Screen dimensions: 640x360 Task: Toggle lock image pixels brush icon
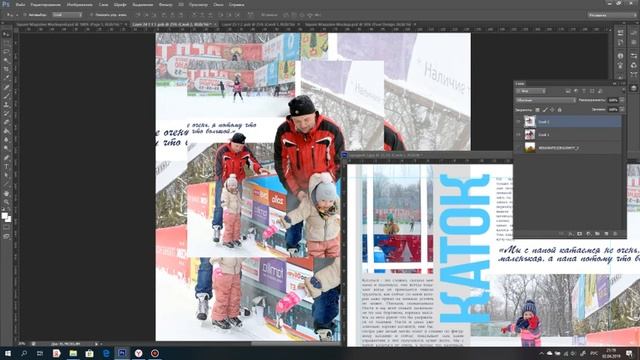[545, 110]
